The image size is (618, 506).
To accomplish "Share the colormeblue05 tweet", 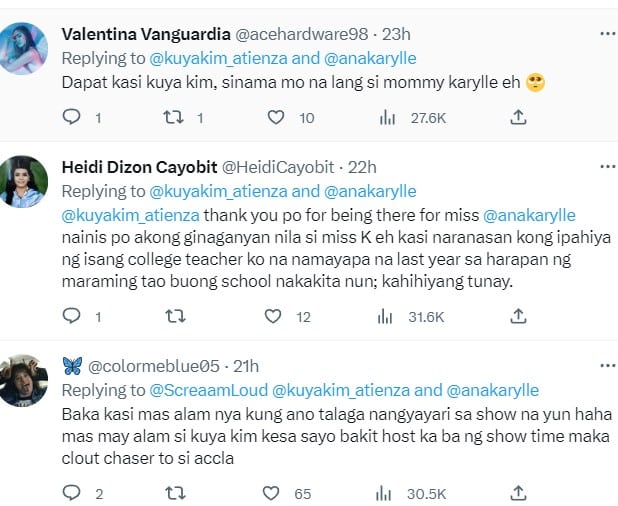I will 518,493.
